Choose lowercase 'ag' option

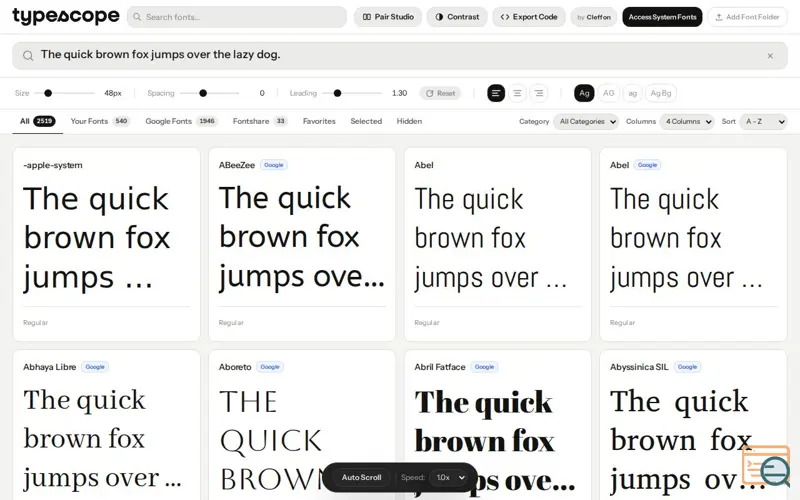[633, 93]
